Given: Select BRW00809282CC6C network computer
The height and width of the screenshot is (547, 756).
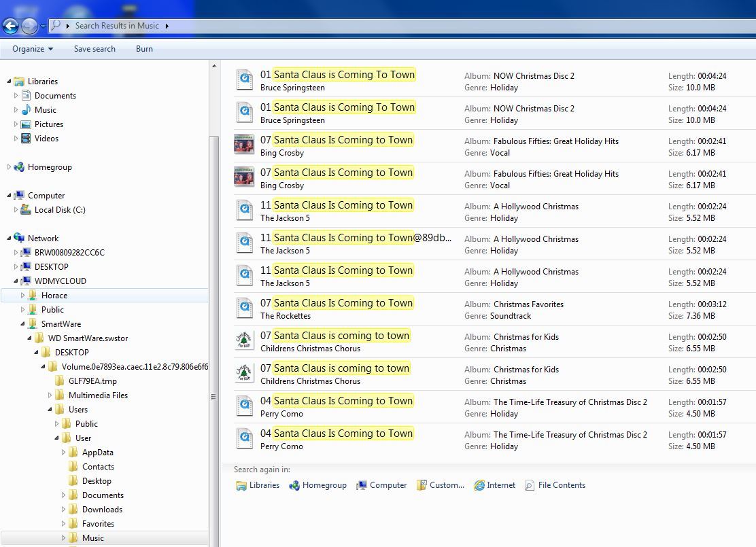Looking at the screenshot, I should (69, 253).
